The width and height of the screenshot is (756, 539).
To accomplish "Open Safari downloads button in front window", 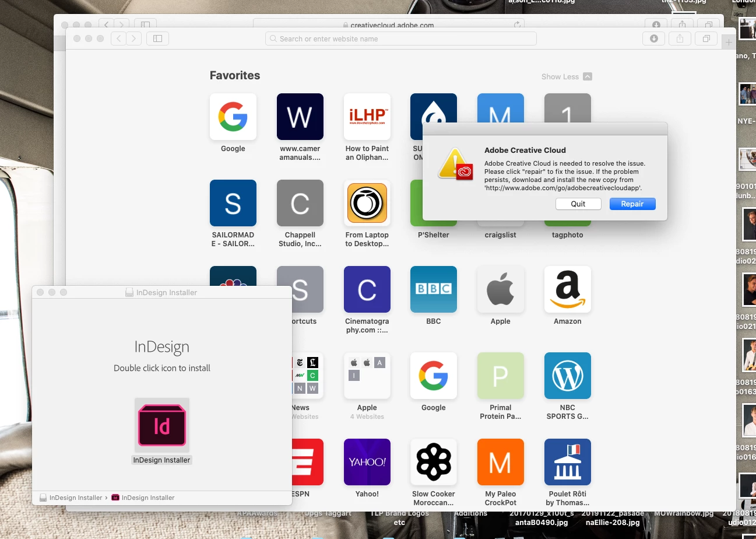I will pyautogui.click(x=653, y=38).
